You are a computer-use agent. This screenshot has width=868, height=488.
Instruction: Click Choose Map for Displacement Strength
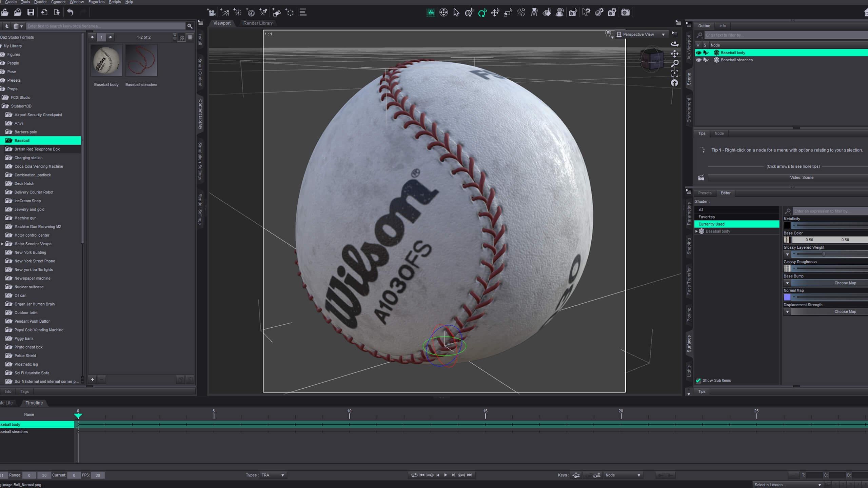click(x=845, y=312)
